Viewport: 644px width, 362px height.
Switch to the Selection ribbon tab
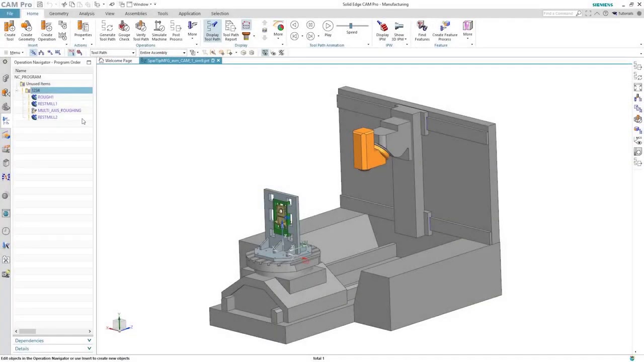click(220, 14)
